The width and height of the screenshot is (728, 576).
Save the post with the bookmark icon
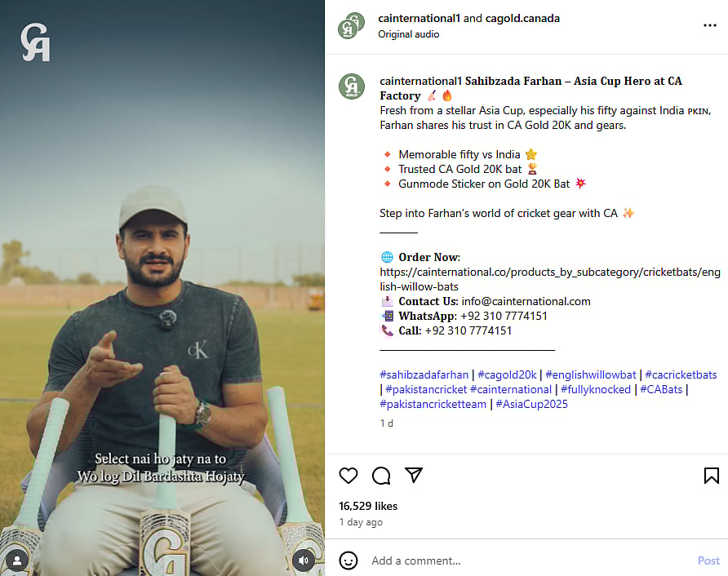pyautogui.click(x=711, y=476)
